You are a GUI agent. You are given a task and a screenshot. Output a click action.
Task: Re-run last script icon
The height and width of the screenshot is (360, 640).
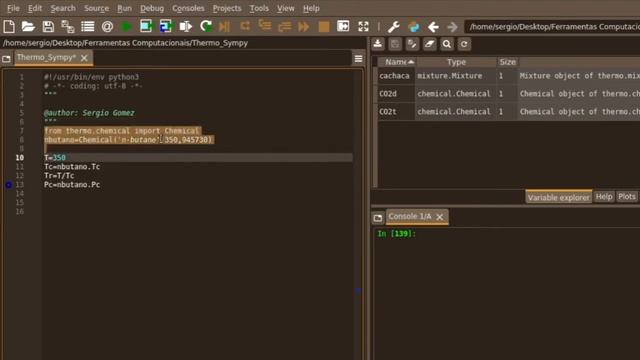point(206,27)
